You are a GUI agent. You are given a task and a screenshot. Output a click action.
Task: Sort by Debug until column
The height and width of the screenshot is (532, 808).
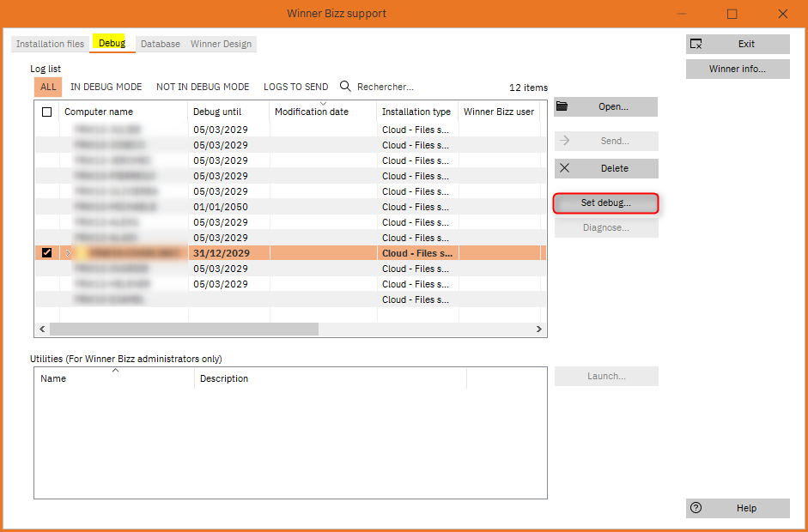[228, 112]
